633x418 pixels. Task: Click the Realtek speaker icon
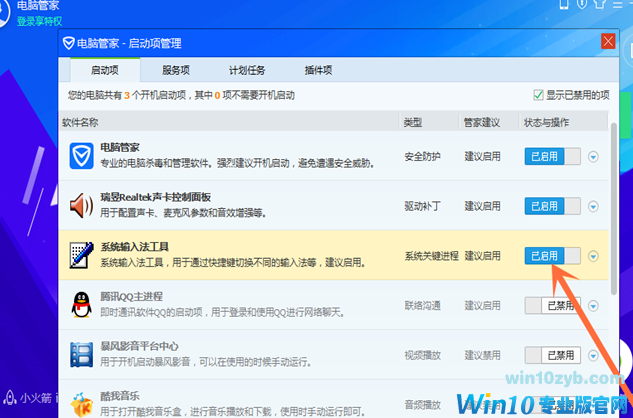coord(81,206)
